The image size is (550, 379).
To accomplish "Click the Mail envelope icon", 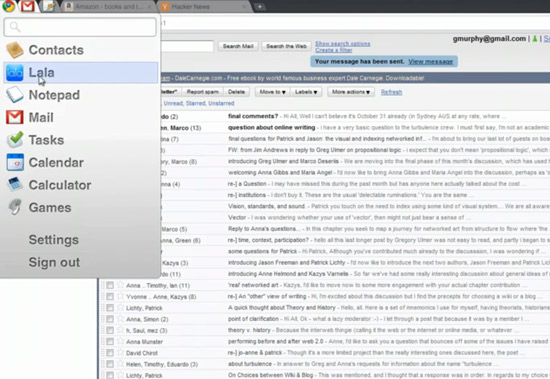I will point(15,117).
